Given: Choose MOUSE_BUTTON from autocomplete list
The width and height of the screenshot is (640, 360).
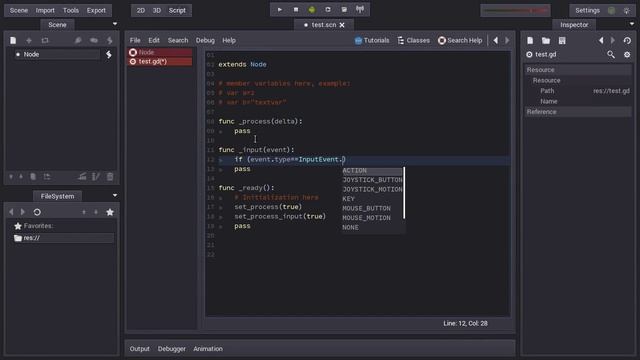Looking at the screenshot, I should 366,208.
